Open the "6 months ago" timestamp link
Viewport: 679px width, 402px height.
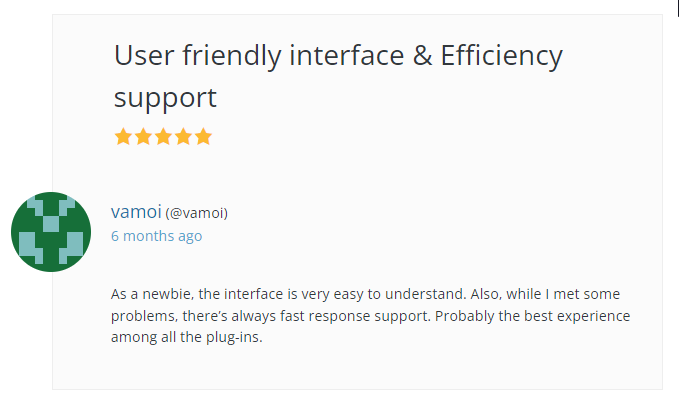point(156,236)
